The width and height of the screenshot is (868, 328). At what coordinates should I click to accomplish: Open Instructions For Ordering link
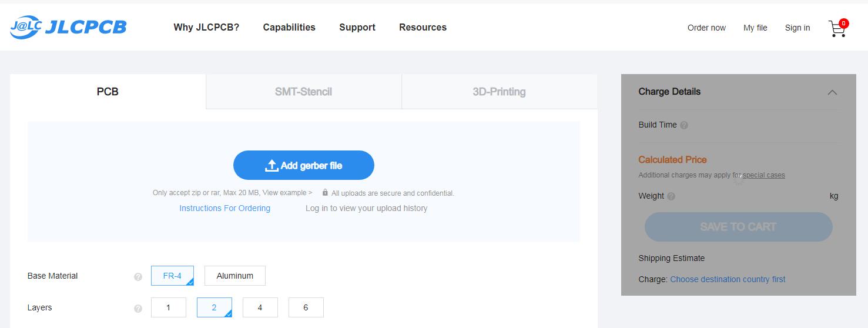(x=224, y=208)
